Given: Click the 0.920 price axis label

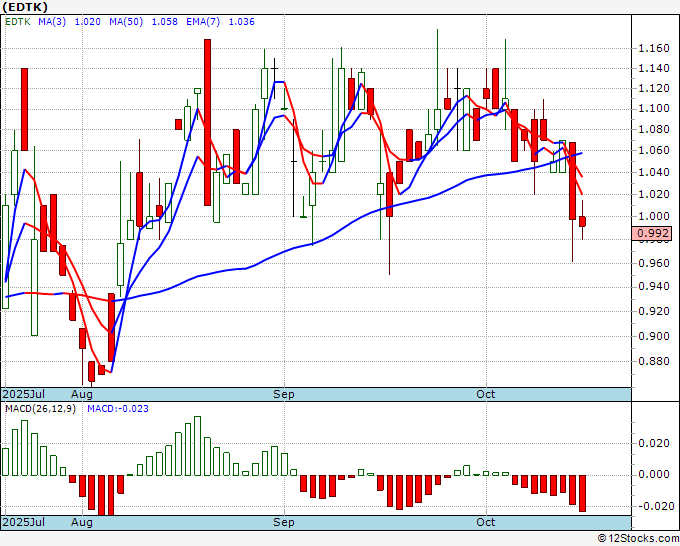Looking at the screenshot, I should pyautogui.click(x=654, y=311).
